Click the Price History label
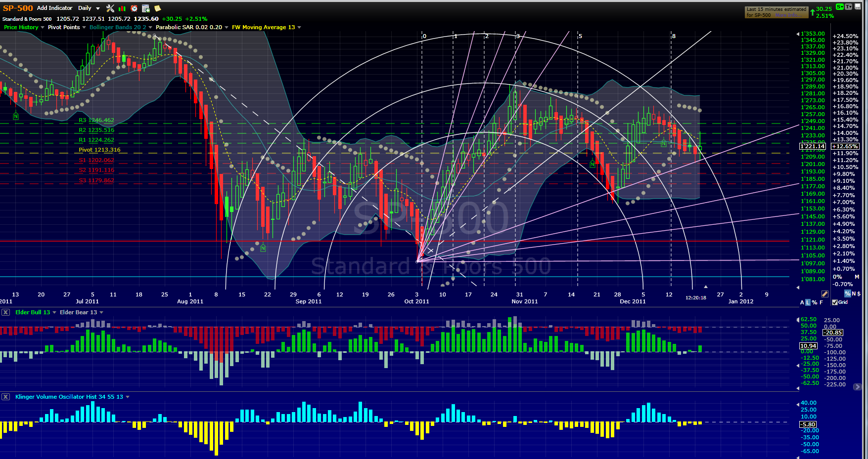Screen dimensions: 868x459 point(21,27)
